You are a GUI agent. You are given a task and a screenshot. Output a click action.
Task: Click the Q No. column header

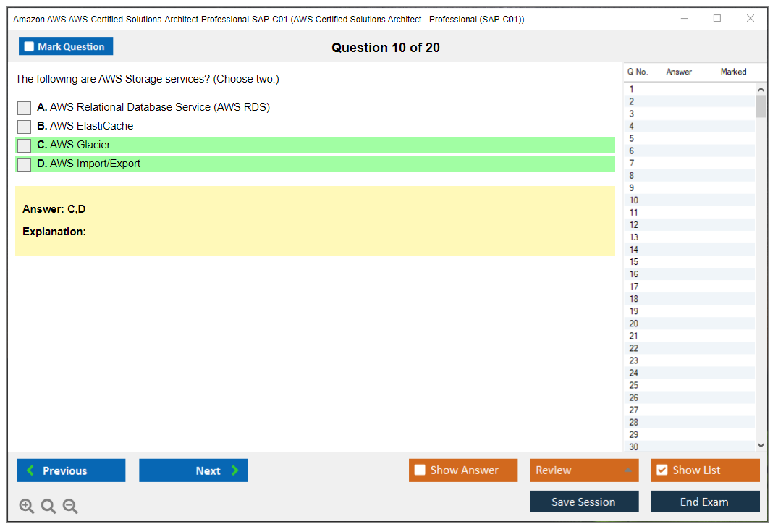click(x=638, y=72)
